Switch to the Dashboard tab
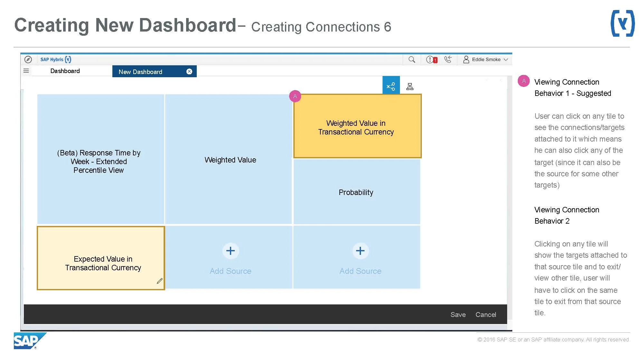 tap(65, 71)
